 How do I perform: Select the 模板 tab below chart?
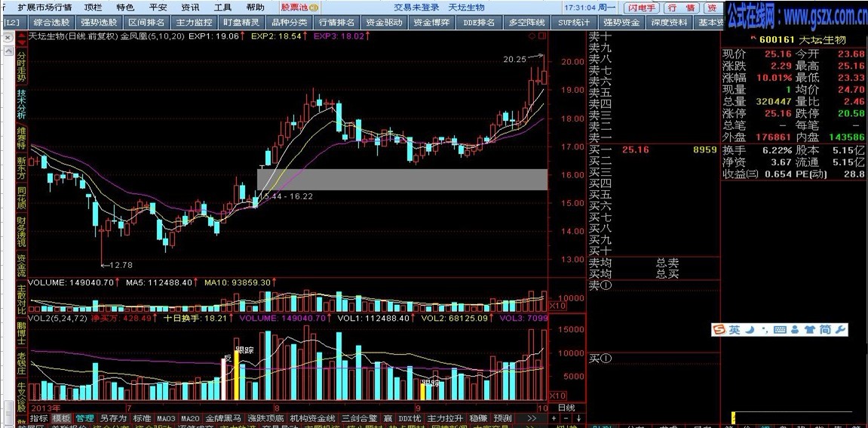(61, 418)
